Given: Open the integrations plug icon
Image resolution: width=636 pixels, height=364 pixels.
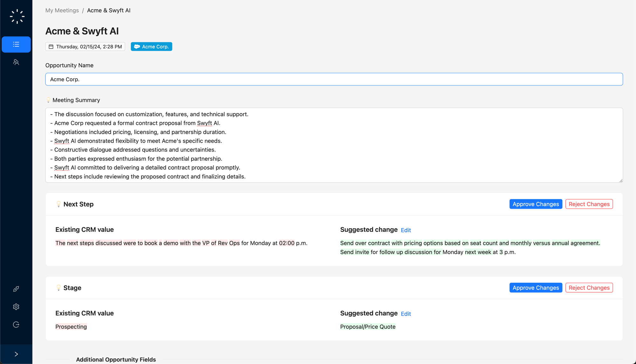Looking at the screenshot, I should [x=16, y=289].
